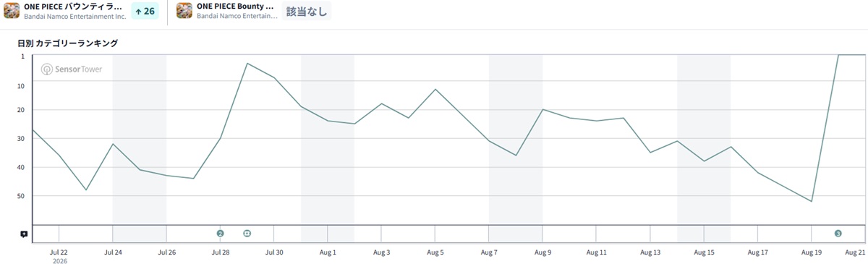Open the ONE PIECE バウンティラ... app title
The image size is (868, 264).
73,6
